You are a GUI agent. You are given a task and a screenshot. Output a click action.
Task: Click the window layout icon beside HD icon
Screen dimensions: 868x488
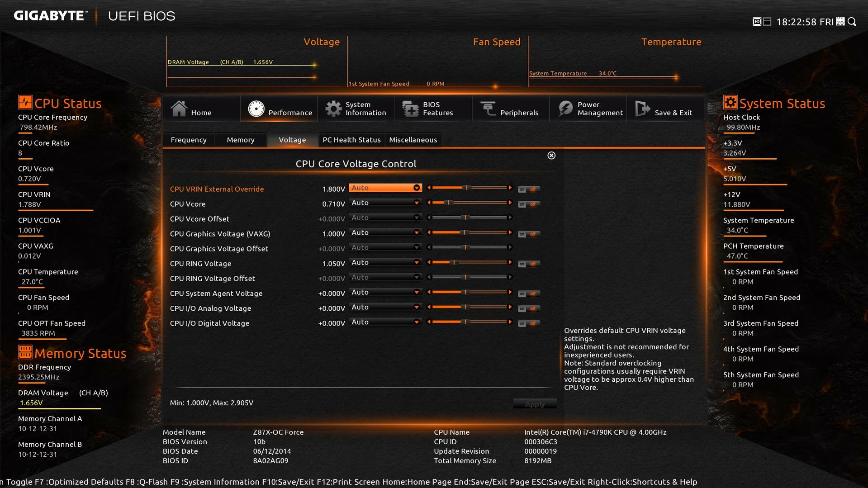[767, 22]
